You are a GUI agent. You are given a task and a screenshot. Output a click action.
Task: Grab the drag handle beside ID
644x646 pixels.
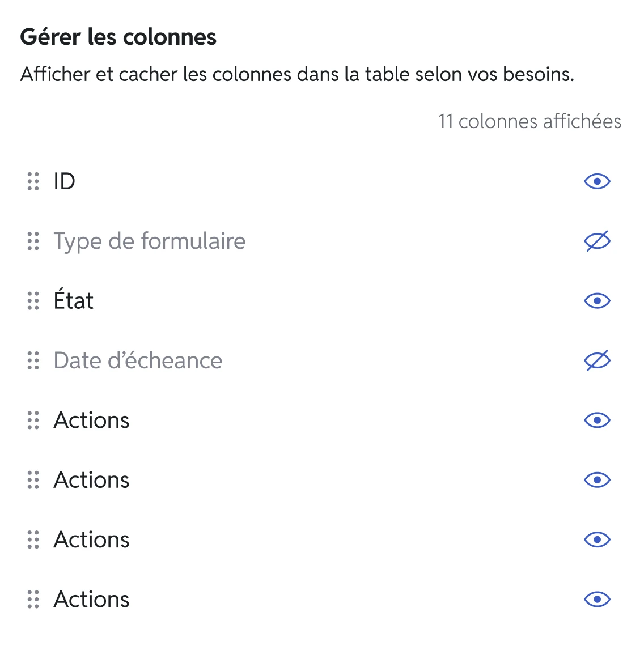[x=33, y=181]
